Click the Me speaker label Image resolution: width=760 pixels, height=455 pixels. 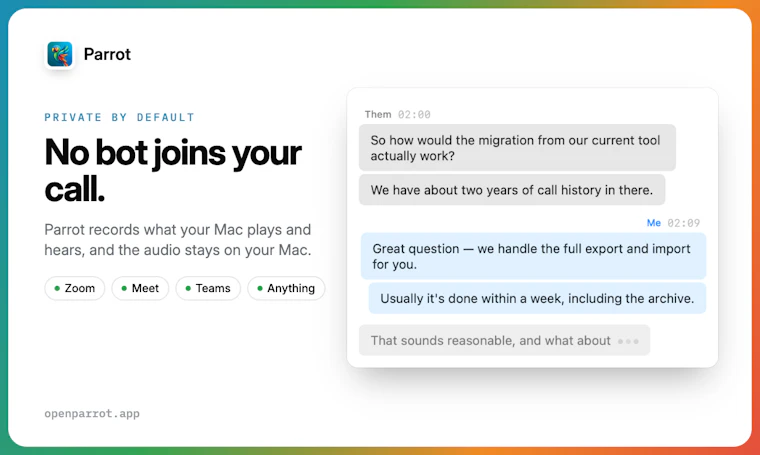coord(654,223)
